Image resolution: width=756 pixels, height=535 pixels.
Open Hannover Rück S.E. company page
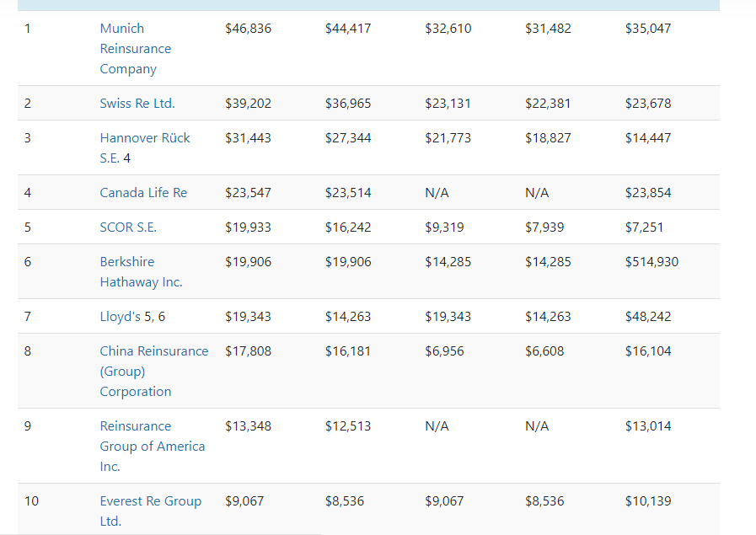pos(145,138)
